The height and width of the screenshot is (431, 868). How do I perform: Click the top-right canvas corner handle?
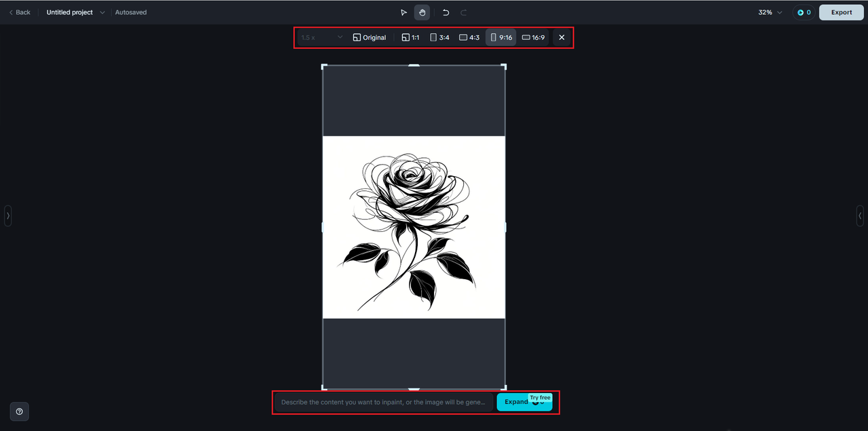pyautogui.click(x=504, y=66)
